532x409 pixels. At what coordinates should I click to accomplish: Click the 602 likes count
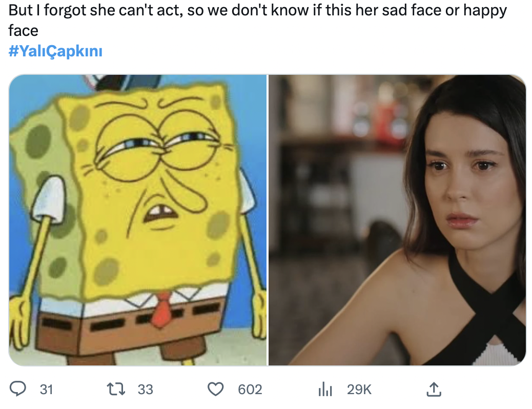[250, 390]
